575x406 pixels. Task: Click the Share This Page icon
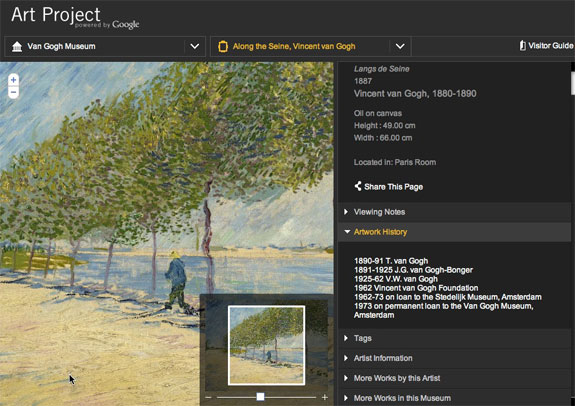pos(358,186)
